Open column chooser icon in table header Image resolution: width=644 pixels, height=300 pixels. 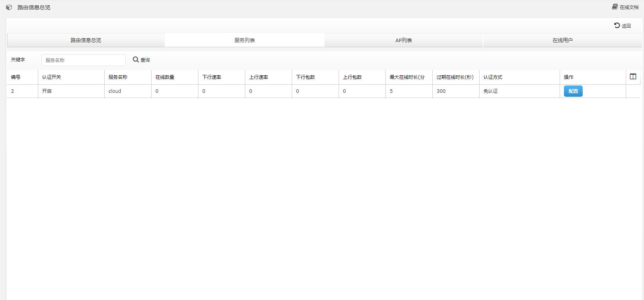(633, 77)
